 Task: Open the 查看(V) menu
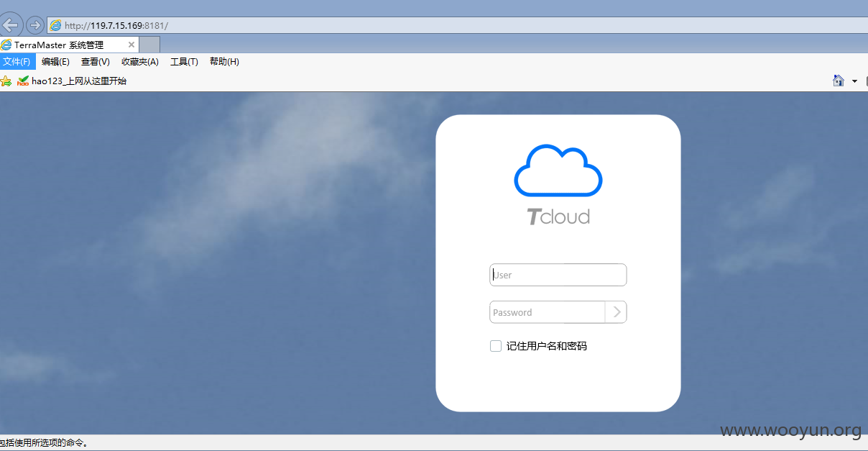point(95,62)
